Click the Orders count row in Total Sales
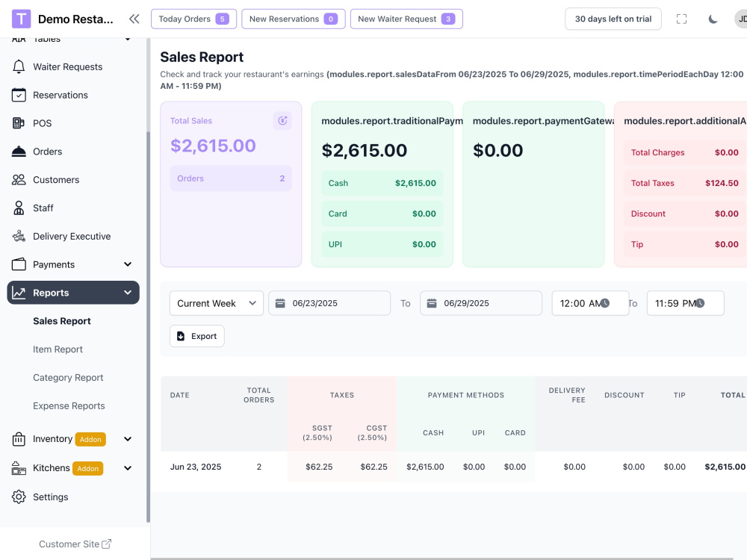 231,178
